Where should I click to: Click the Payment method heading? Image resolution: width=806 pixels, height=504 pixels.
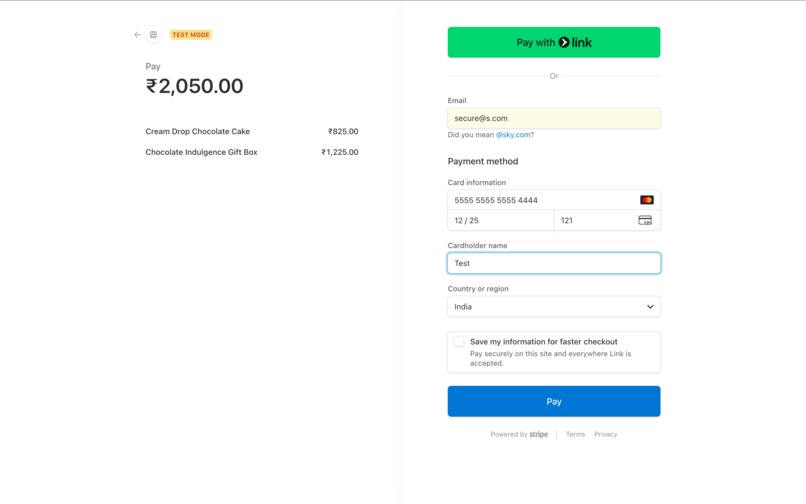[x=483, y=161]
